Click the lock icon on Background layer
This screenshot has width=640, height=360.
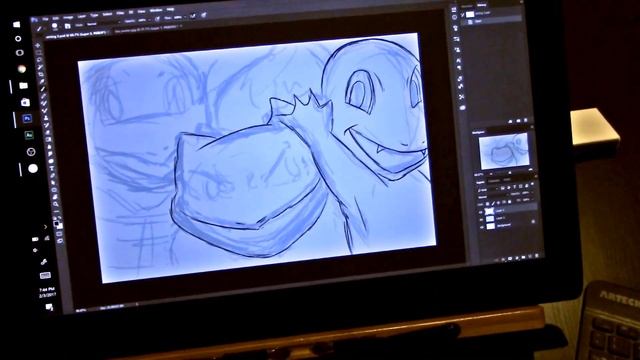pyautogui.click(x=533, y=221)
